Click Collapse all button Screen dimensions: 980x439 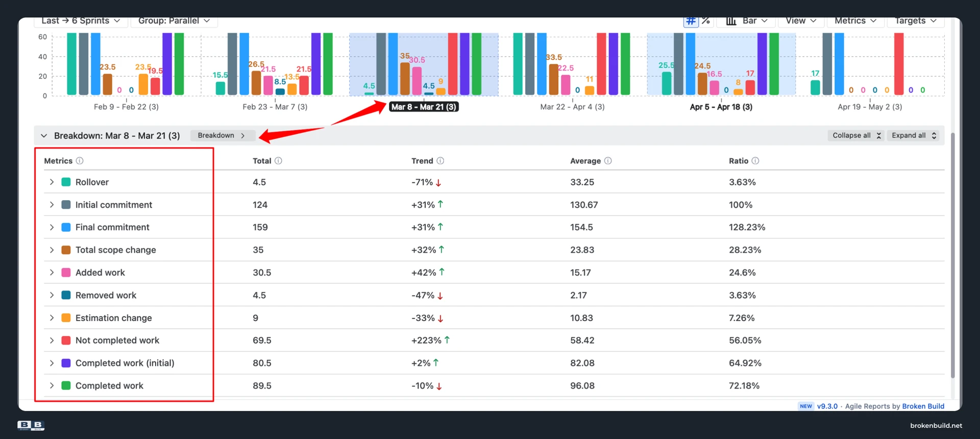pyautogui.click(x=856, y=135)
